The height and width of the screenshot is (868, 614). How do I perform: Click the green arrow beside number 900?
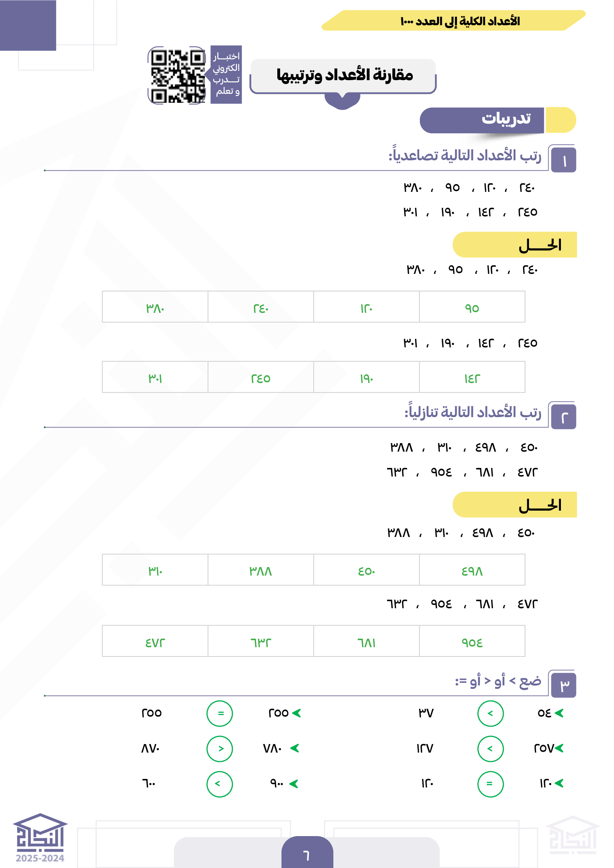(x=293, y=784)
